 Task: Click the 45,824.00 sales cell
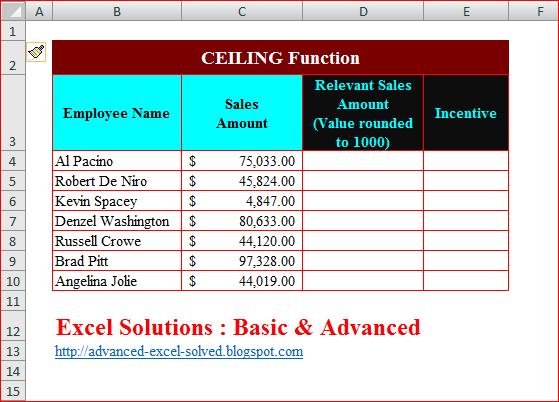point(242,181)
